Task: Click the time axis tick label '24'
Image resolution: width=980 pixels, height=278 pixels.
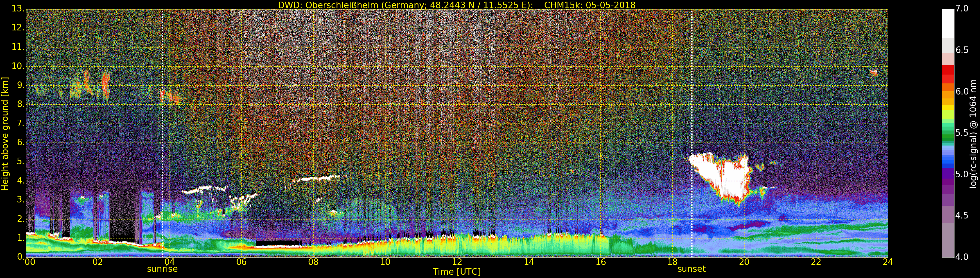Action: click(x=888, y=262)
